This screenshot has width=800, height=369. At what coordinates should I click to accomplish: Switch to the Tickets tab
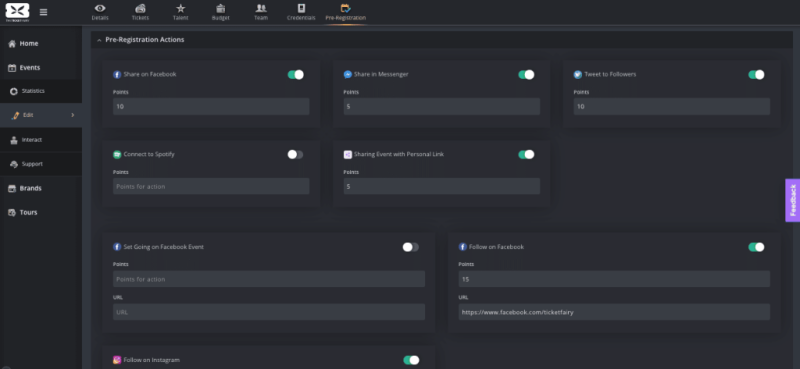pos(140,12)
